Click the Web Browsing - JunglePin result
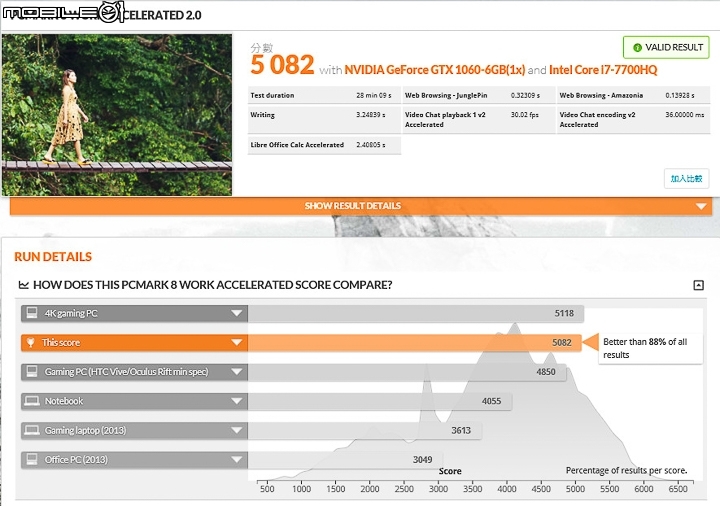The height and width of the screenshot is (506, 720). point(479,96)
